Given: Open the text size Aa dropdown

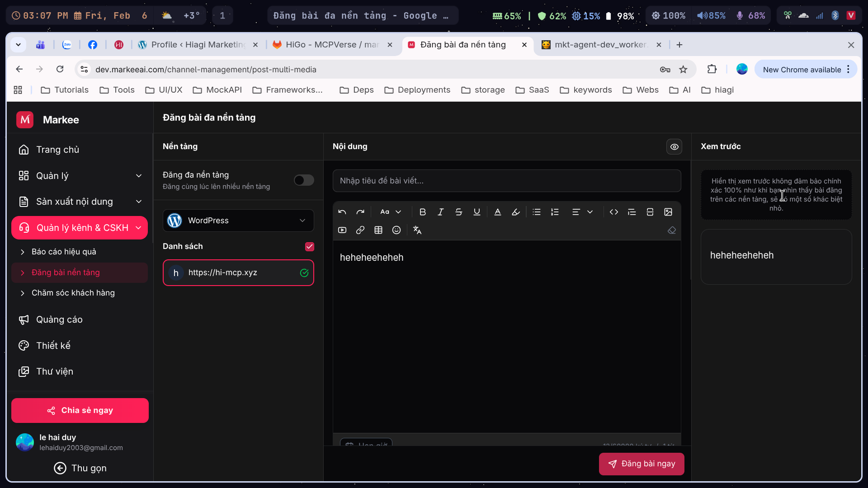Looking at the screenshot, I should click(391, 212).
